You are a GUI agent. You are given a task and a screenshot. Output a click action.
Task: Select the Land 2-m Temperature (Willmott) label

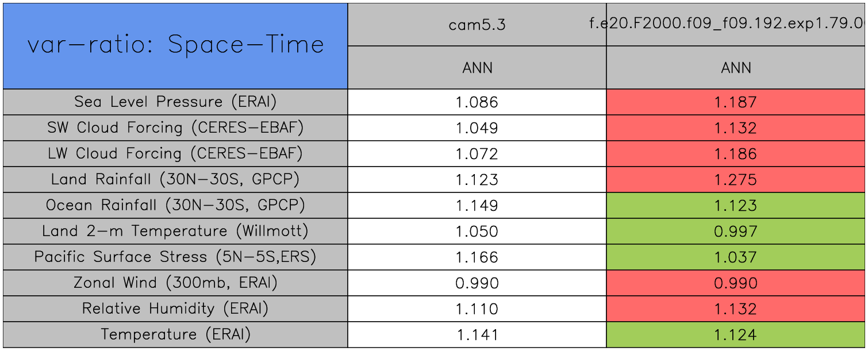[x=175, y=232]
